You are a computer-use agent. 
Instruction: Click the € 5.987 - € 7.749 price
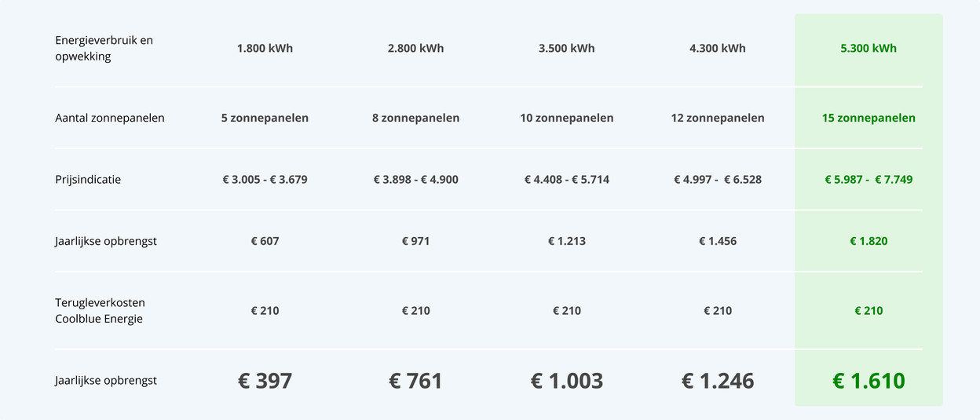[868, 180]
